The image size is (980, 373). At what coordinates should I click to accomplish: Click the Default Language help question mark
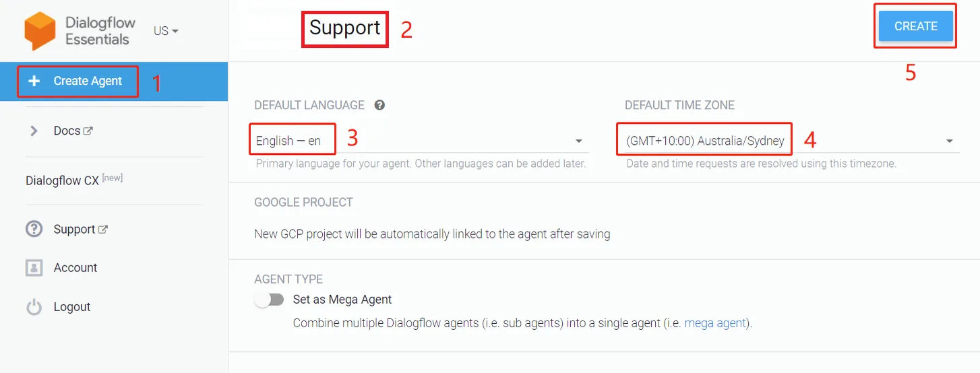(380, 105)
